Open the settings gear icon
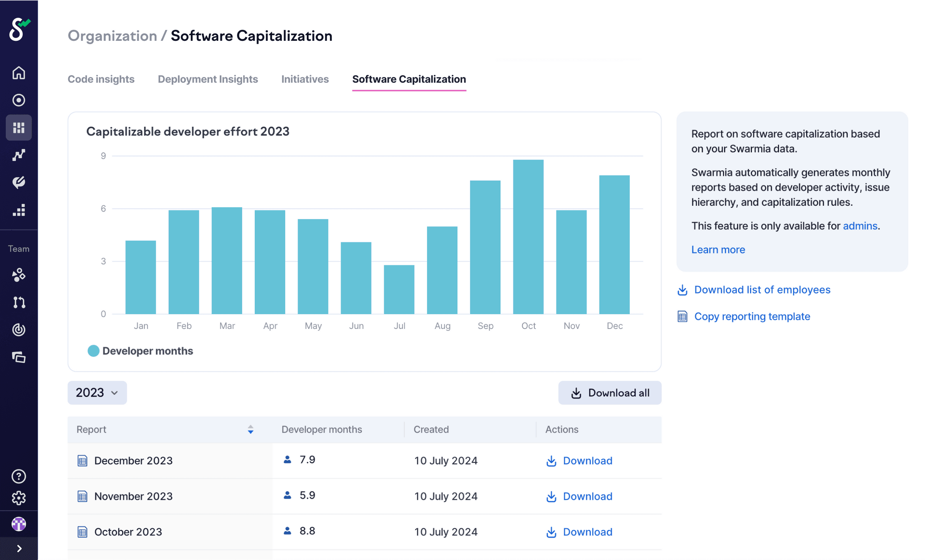Screen dimensions: 925x560 coord(18,498)
